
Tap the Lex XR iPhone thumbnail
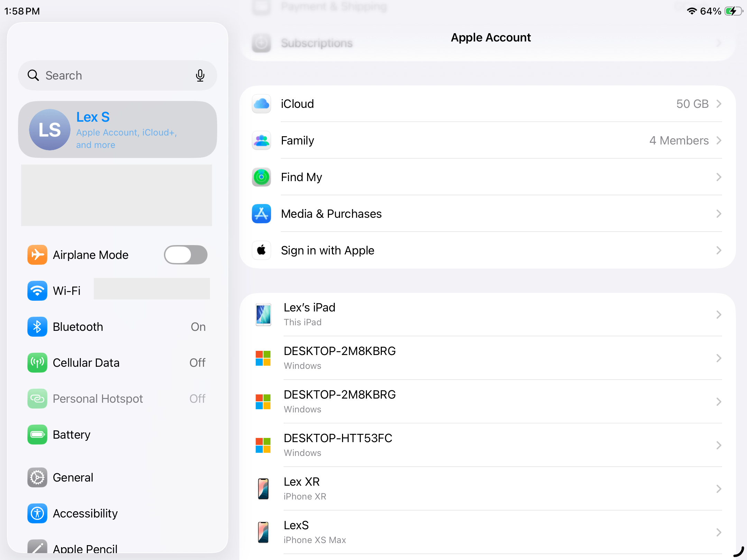pyautogui.click(x=263, y=489)
